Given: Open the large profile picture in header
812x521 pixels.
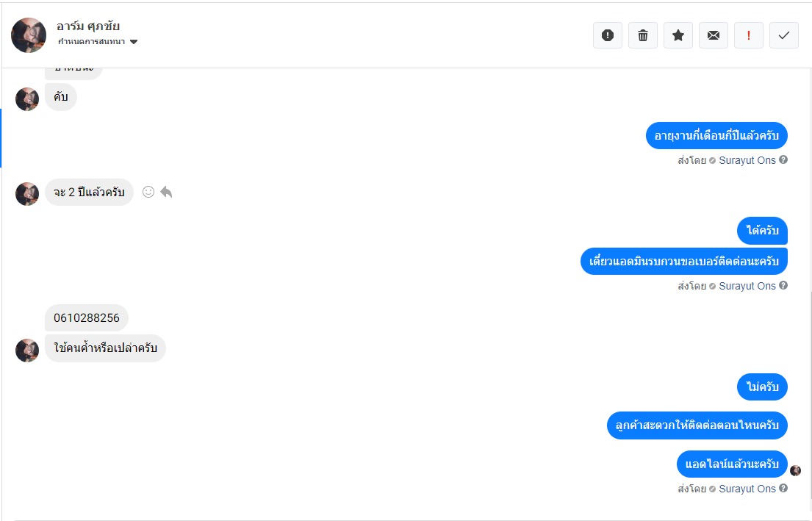Looking at the screenshot, I should [29, 35].
